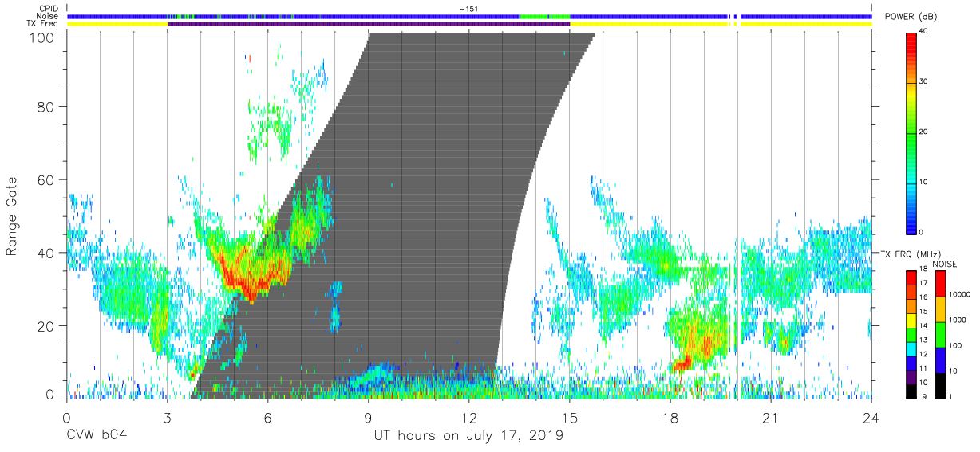Click the blue bottom segment of the POWER color bar

[x=912, y=219]
